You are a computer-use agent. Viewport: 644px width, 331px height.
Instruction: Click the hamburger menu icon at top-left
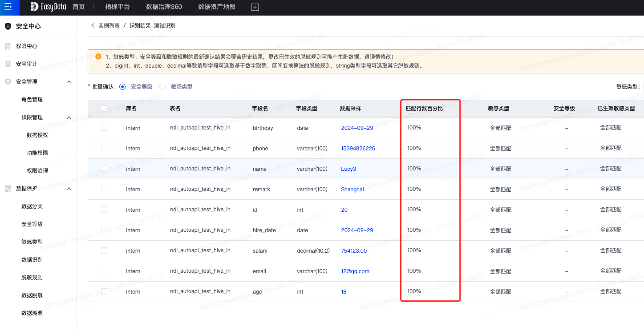[8, 7]
